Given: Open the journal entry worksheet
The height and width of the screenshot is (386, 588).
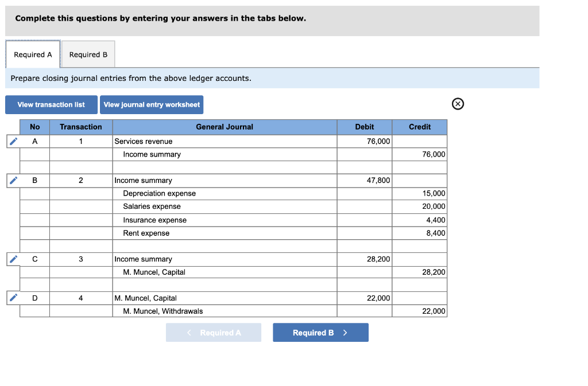Looking at the screenshot, I should pos(152,104).
